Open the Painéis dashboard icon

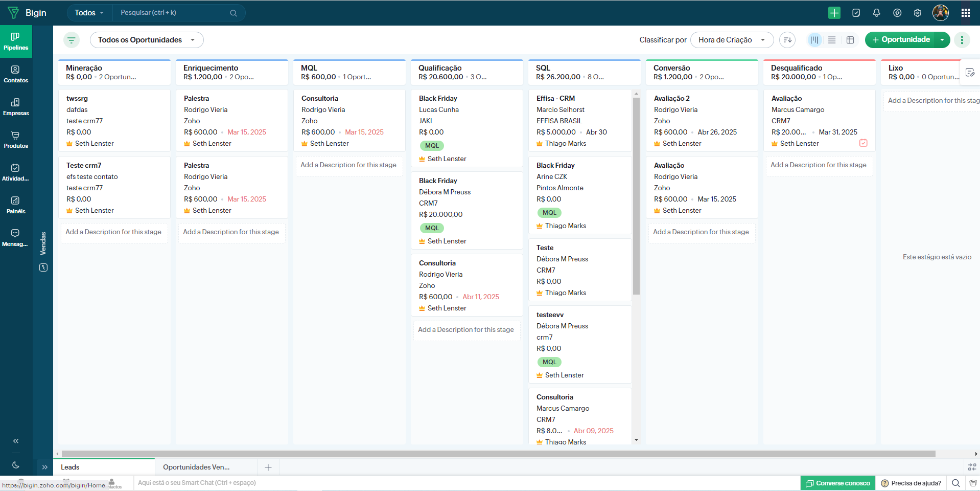point(16,205)
